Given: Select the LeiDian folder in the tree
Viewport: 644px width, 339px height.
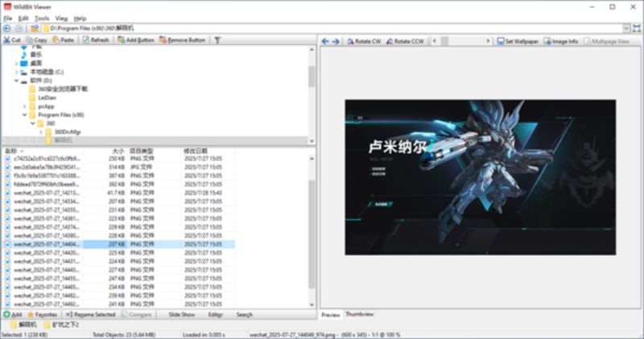Looking at the screenshot, I should pyautogui.click(x=47, y=97).
